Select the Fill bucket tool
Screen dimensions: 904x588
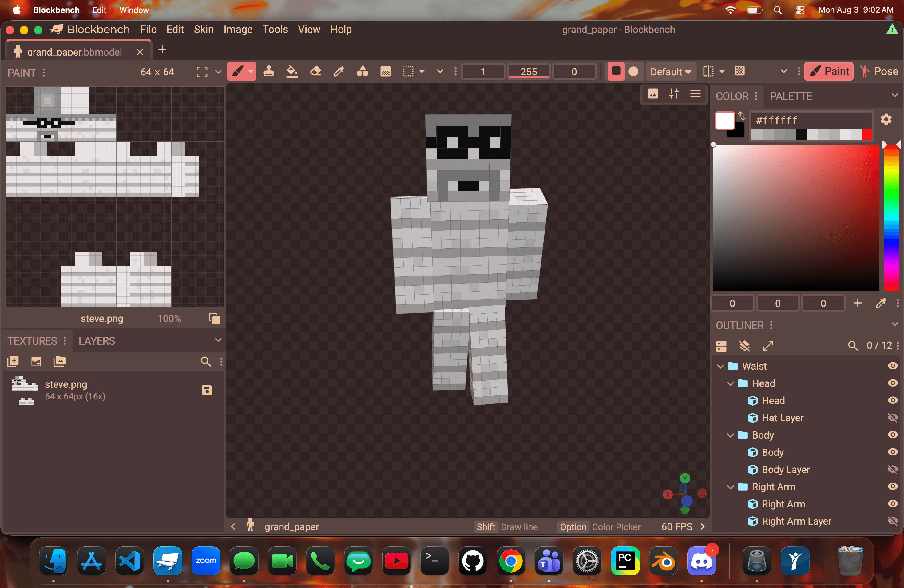coord(292,71)
